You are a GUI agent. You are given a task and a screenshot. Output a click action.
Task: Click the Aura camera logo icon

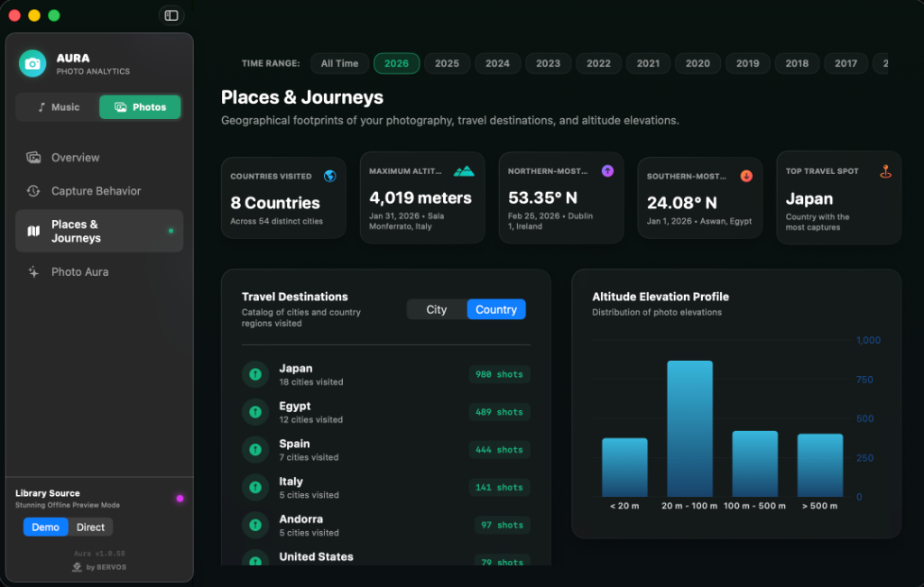(x=32, y=64)
